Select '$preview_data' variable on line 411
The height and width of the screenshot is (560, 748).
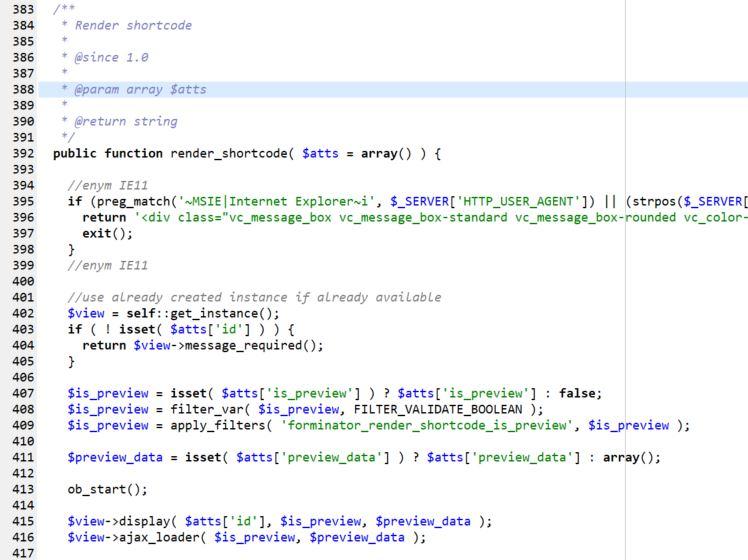[x=115, y=457]
